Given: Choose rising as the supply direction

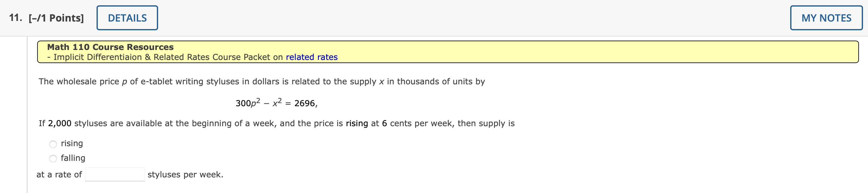Looking at the screenshot, I should click(x=53, y=144).
